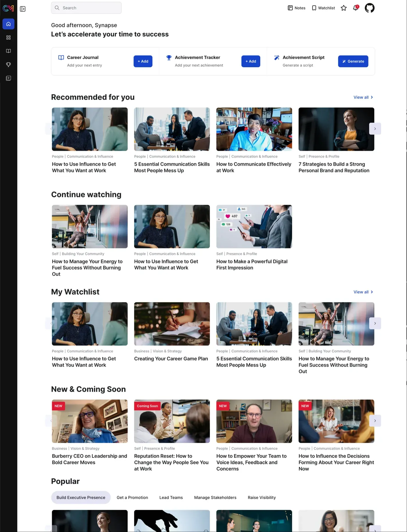Add a Career Journal entry
The image size is (407, 532).
(x=143, y=61)
